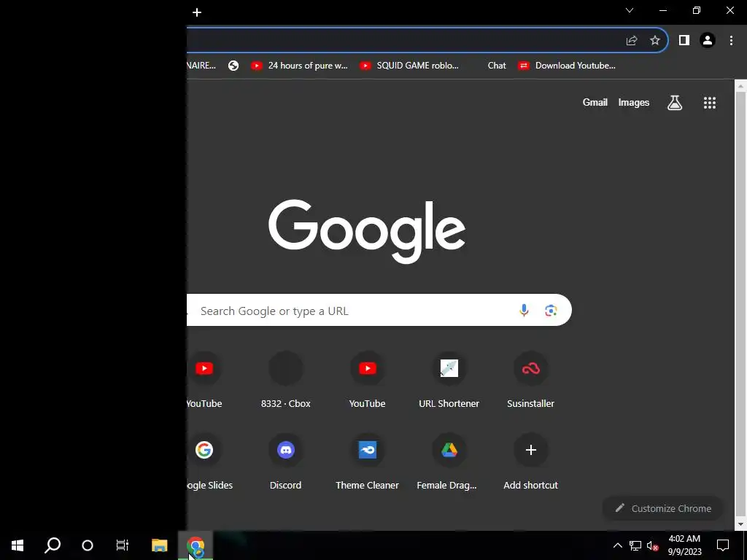747x560 pixels.
Task: Open 'Download Youtube...' bookmark
Action: coord(567,66)
